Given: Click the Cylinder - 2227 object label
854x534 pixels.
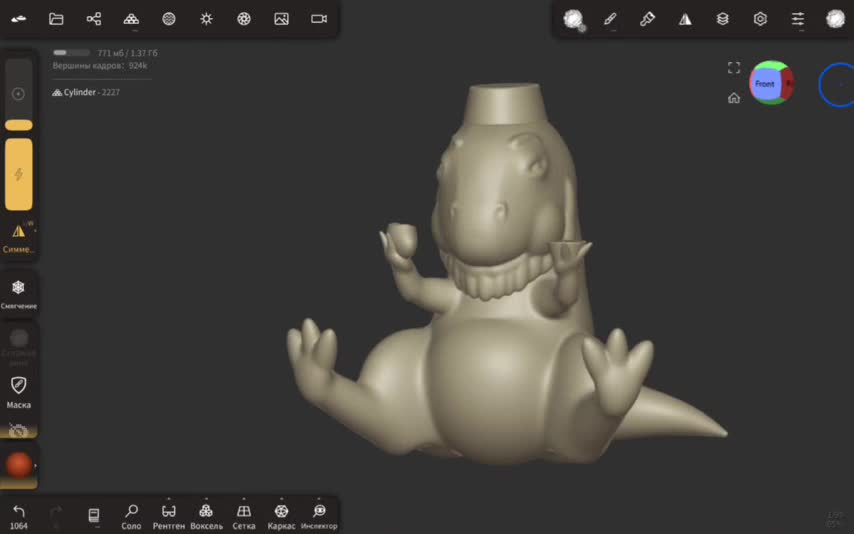Looking at the screenshot, I should [86, 92].
